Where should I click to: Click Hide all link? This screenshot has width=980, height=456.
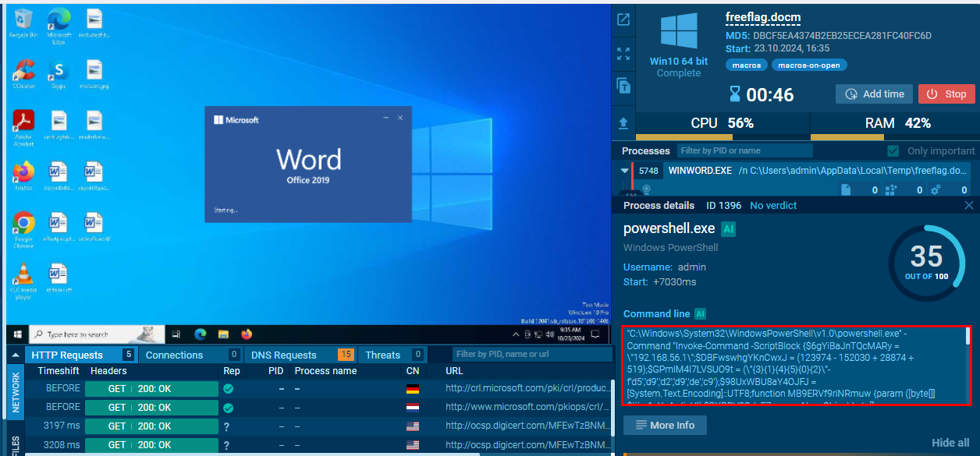point(950,443)
